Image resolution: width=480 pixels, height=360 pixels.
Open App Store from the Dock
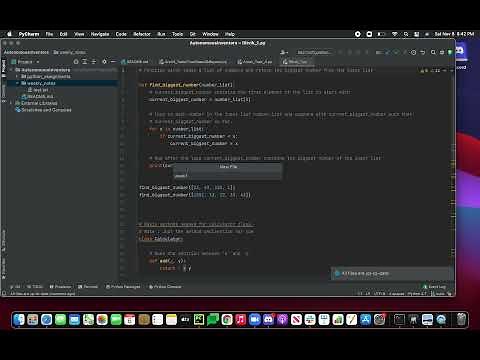[x=366, y=320]
